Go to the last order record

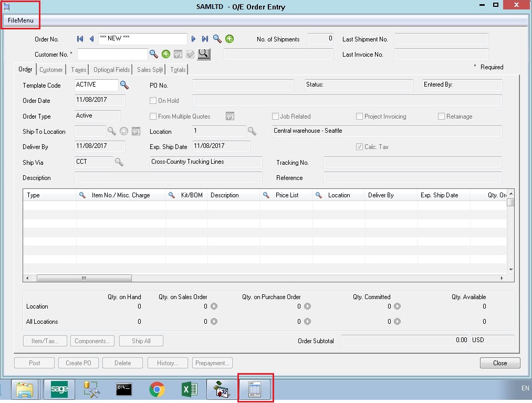click(x=205, y=39)
